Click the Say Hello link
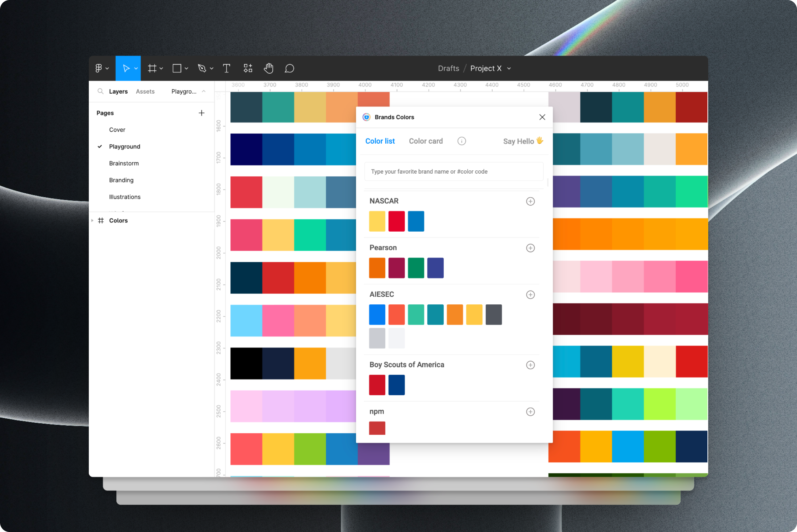Screen dimensions: 797x532 pos(523,141)
